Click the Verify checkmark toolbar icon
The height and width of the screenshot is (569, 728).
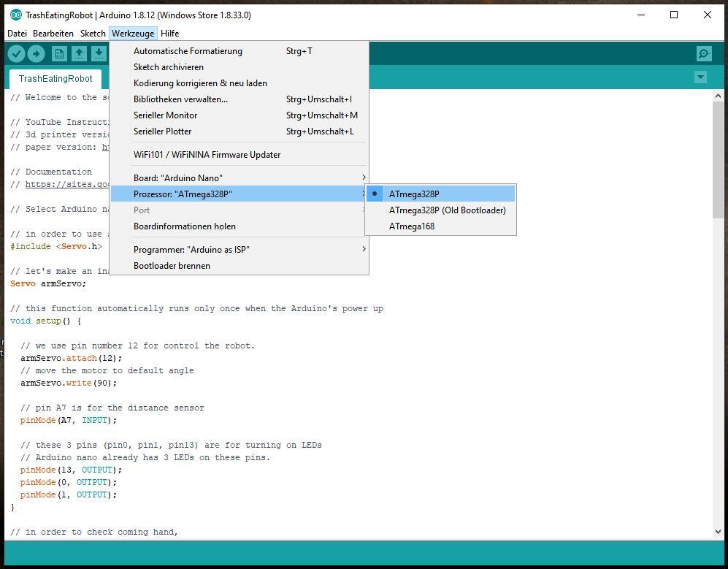tap(16, 53)
